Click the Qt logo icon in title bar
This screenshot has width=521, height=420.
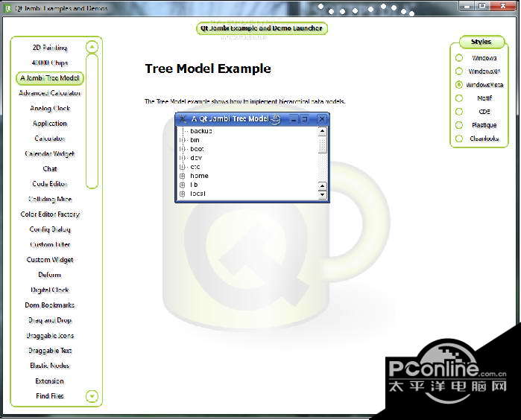(x=7, y=8)
